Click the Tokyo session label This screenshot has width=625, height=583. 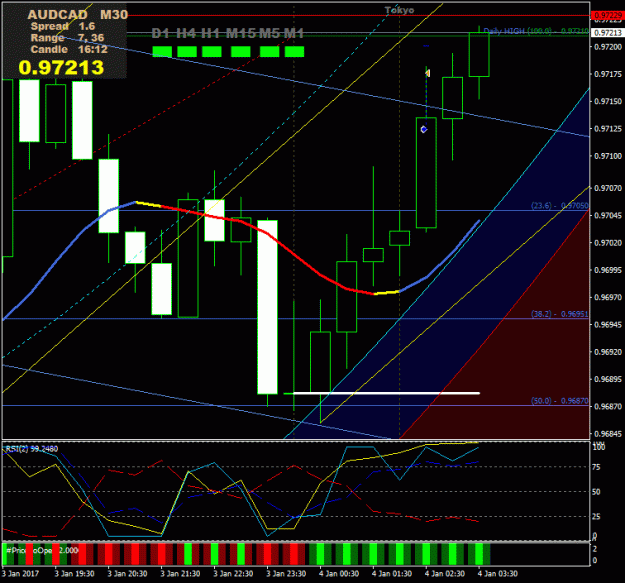pos(399,10)
